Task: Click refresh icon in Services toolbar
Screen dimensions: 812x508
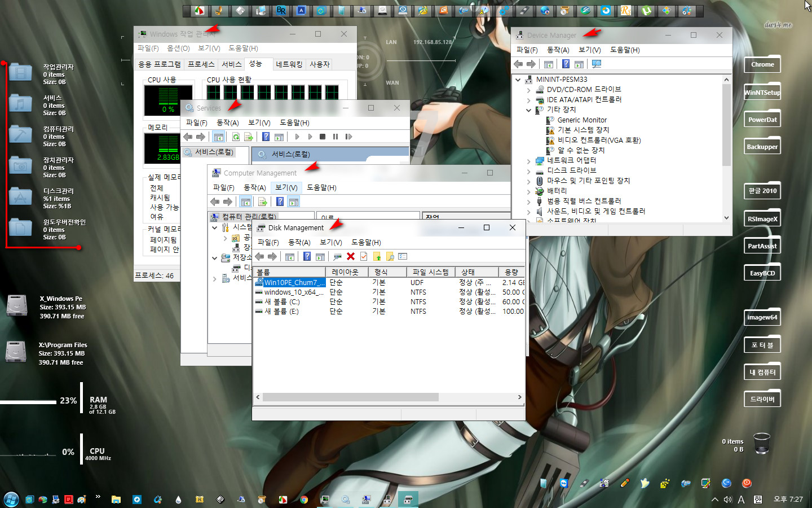Action: point(236,137)
